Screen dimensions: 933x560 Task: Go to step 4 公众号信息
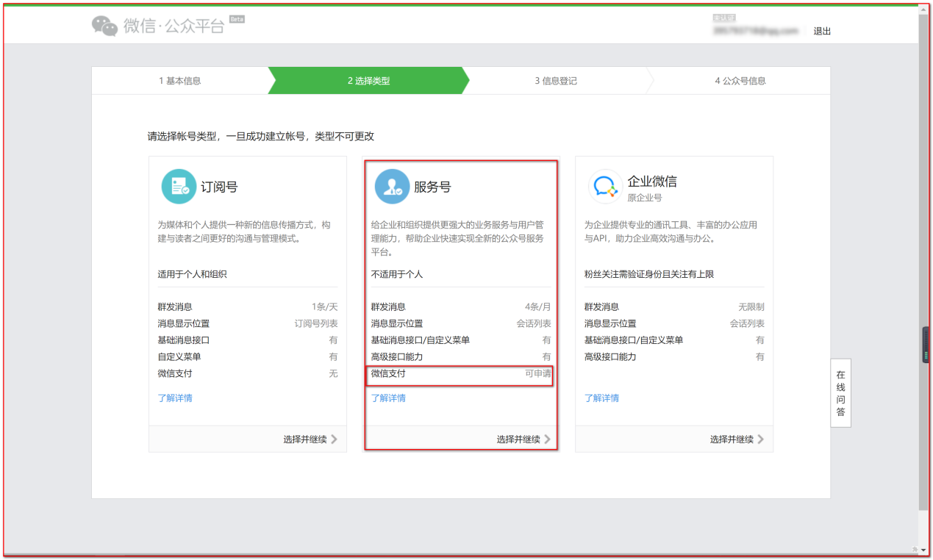tap(740, 81)
